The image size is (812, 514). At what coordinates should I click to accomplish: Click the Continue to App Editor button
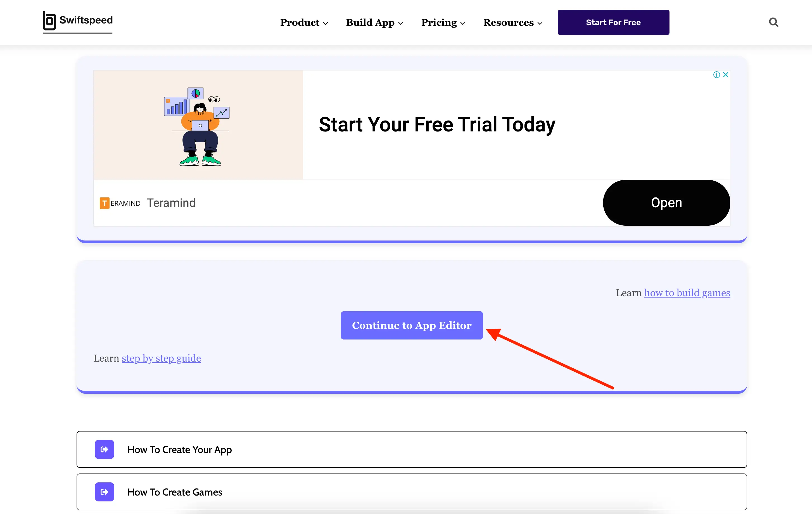pyautogui.click(x=412, y=325)
